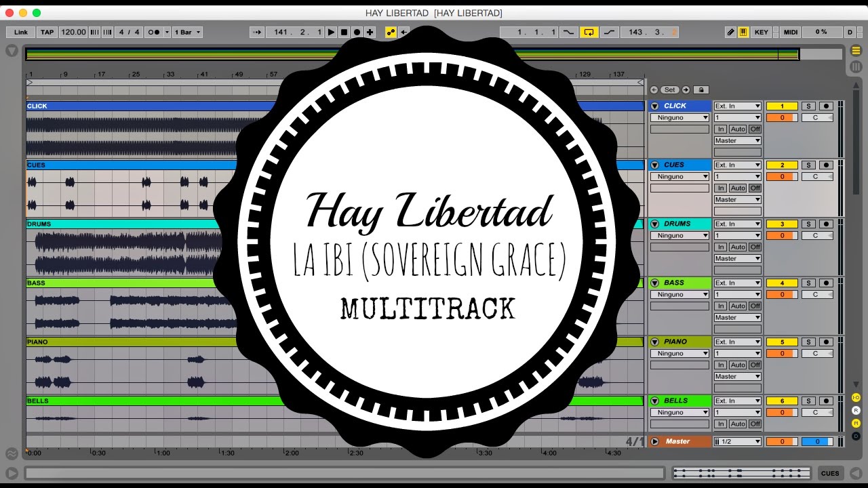Click the CUES label at bottom right
The height and width of the screenshot is (488, 868).
point(830,473)
